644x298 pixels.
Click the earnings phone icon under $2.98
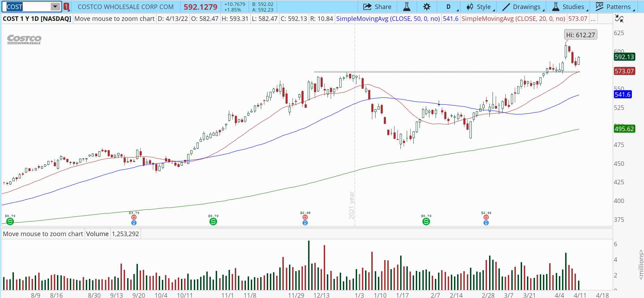tap(305, 217)
